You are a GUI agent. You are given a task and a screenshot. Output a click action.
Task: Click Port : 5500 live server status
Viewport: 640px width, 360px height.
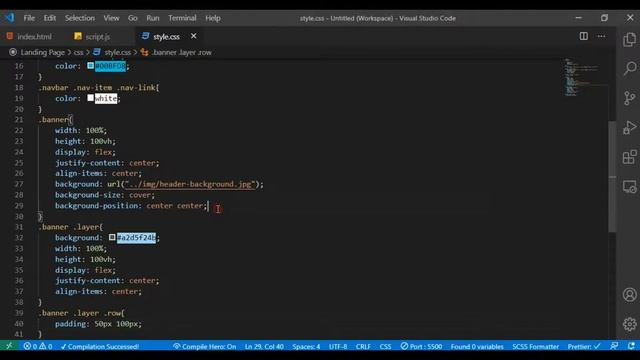click(421, 346)
